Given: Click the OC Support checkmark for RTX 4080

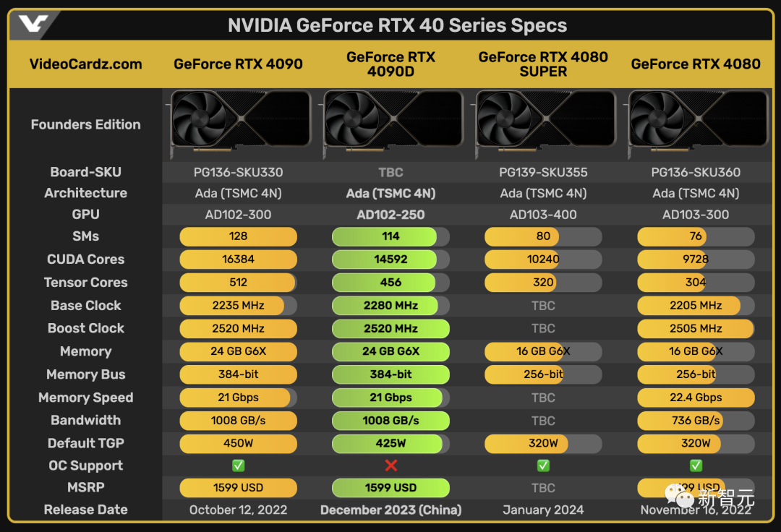Looking at the screenshot, I should click(696, 465).
